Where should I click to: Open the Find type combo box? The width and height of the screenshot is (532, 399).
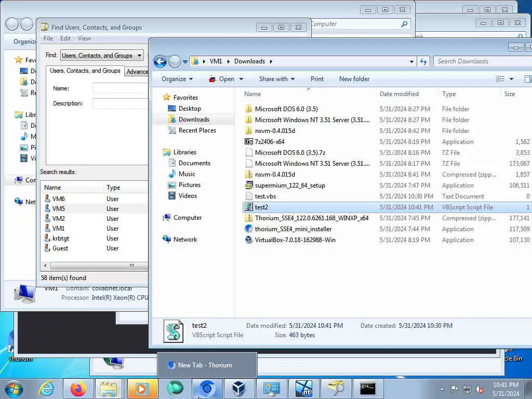click(x=102, y=55)
